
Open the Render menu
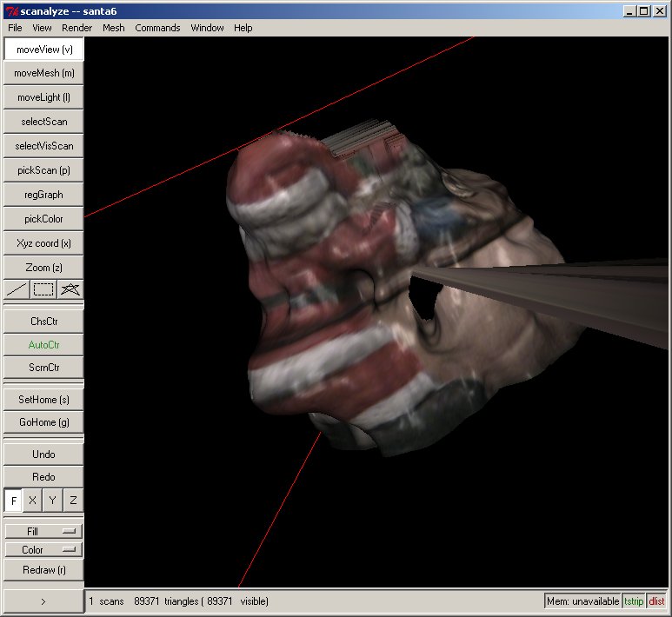click(77, 28)
